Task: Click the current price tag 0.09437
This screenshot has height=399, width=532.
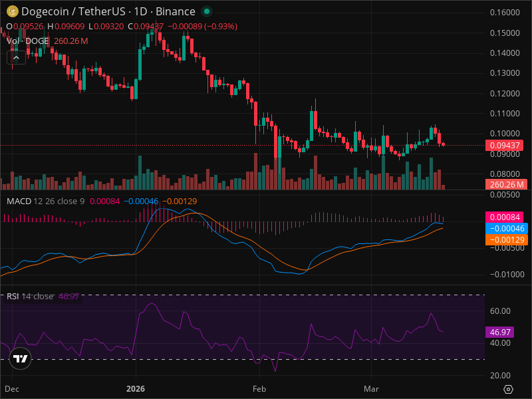Action: [x=505, y=145]
